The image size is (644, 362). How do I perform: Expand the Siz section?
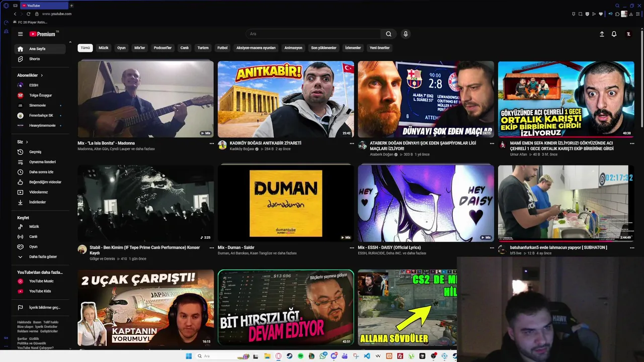(x=23, y=142)
